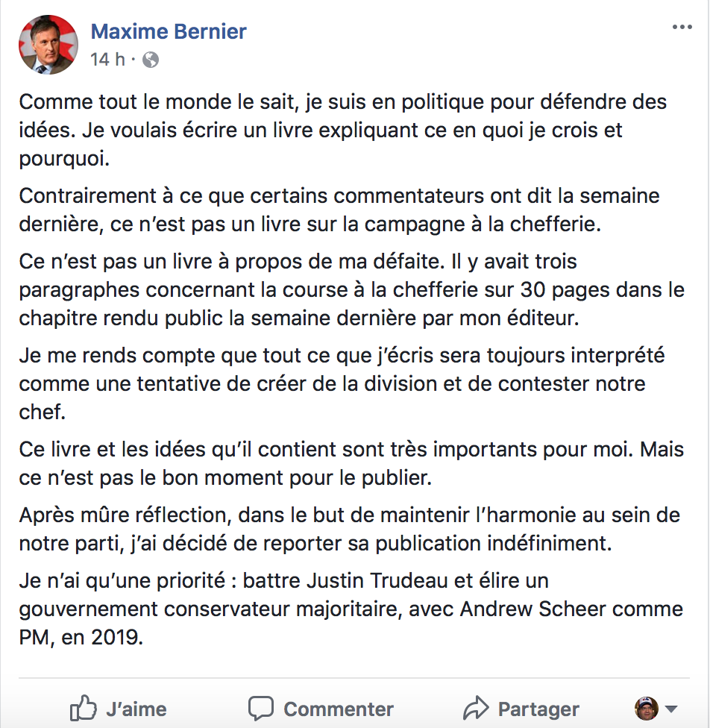Click the paragraph about "ma défaite"

(x=351, y=290)
